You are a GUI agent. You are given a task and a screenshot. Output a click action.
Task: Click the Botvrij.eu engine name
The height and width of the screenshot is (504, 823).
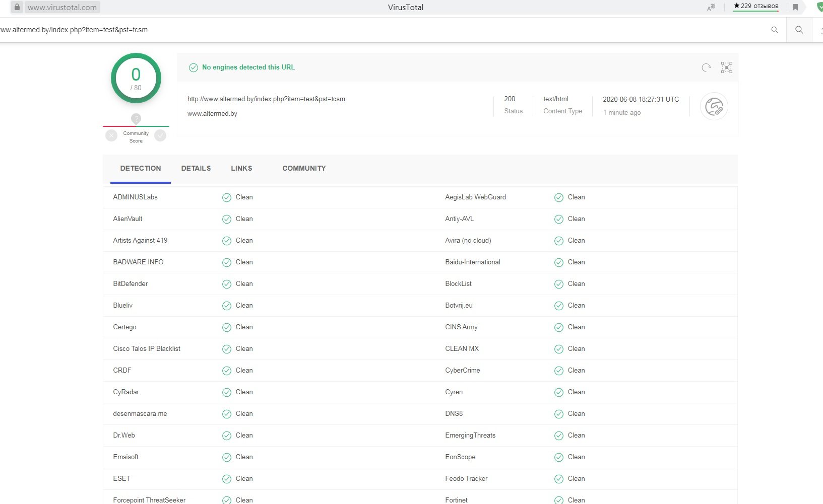(x=459, y=305)
